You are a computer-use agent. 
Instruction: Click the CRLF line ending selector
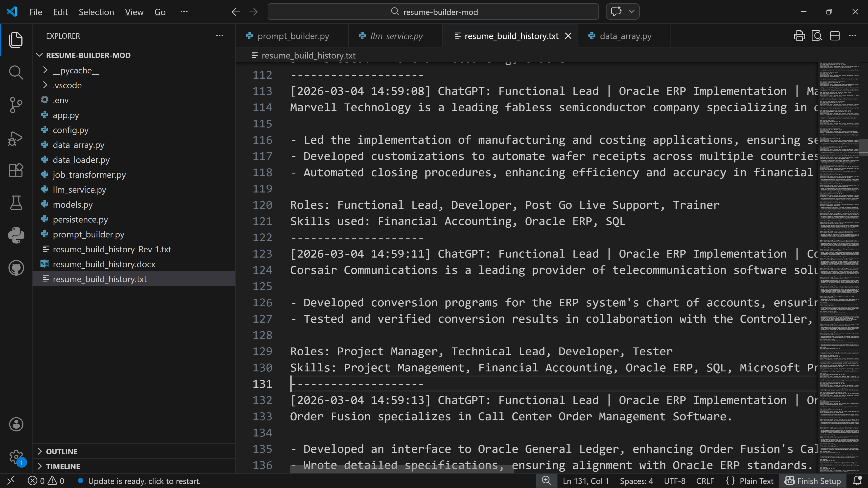(x=705, y=481)
